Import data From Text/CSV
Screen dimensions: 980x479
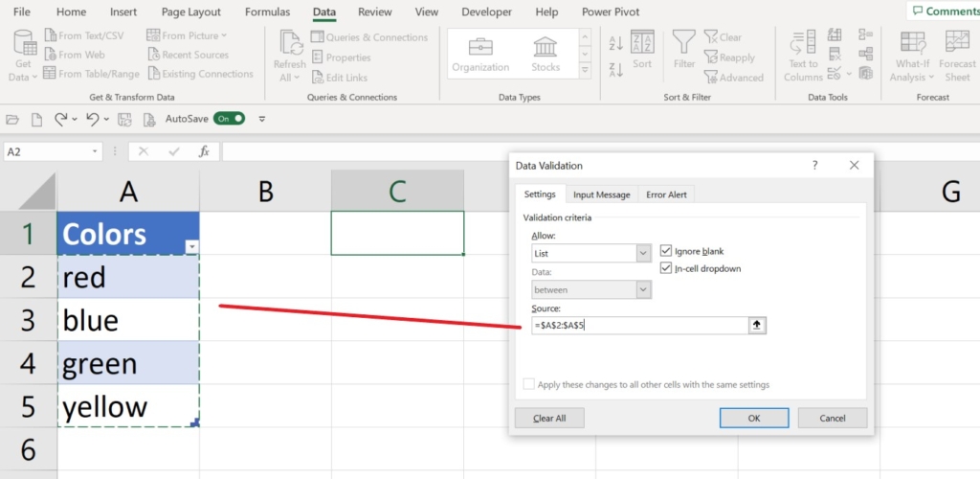point(82,35)
